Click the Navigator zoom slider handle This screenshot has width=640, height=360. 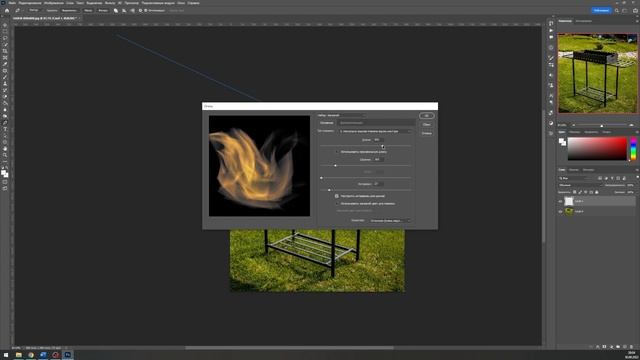click(x=602, y=126)
